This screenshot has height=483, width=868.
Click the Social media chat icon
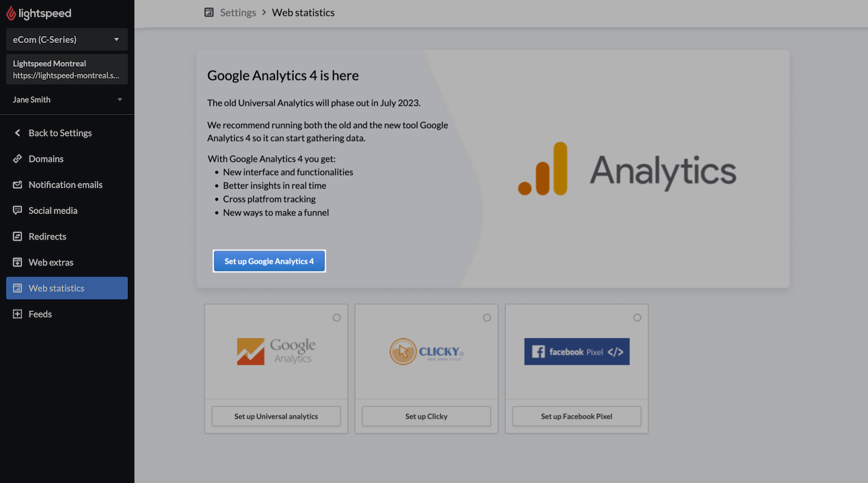click(17, 211)
